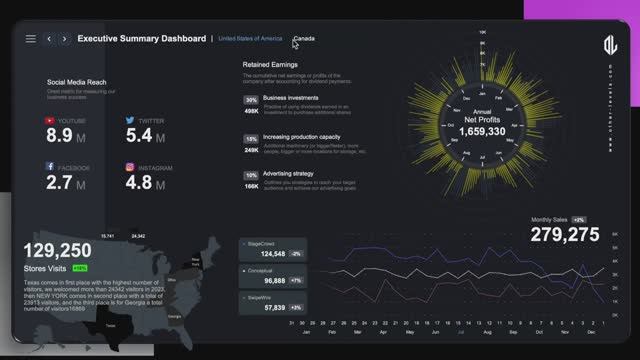Click the 166K amount
This screenshot has width=640, height=360.
(x=251, y=186)
